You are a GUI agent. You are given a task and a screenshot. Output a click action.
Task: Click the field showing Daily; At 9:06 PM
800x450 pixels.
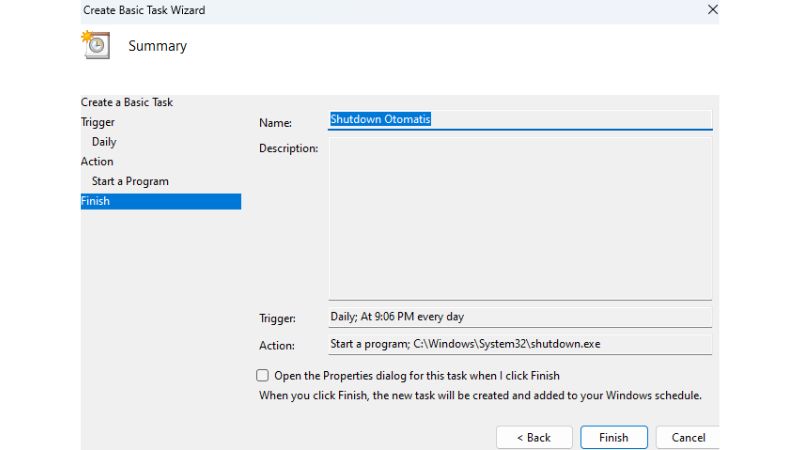pos(520,317)
